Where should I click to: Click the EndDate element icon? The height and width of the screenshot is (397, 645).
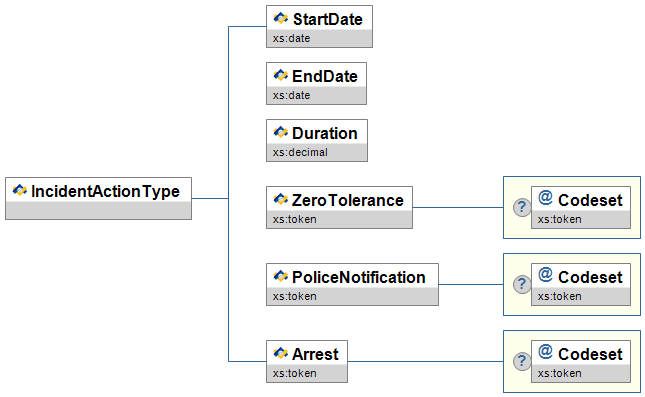pos(281,76)
